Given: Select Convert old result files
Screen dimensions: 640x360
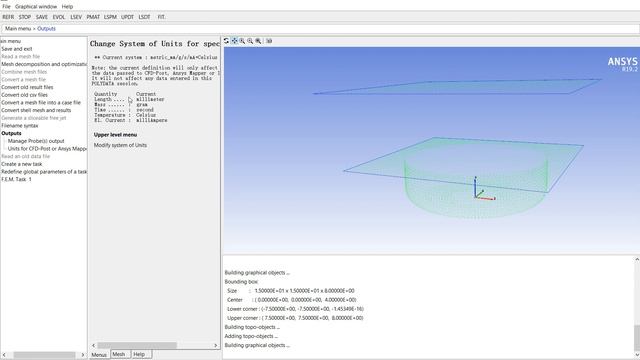Looking at the screenshot, I should click(x=27, y=87).
